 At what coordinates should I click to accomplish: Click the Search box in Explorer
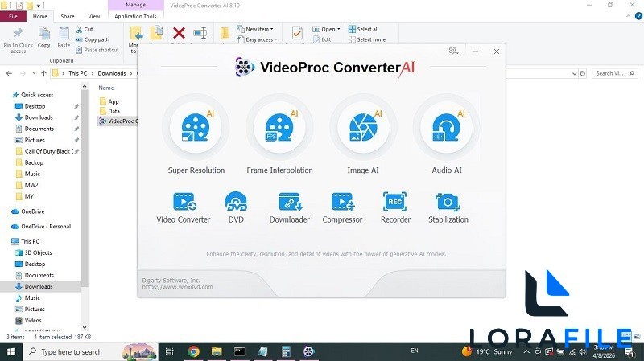coord(615,73)
